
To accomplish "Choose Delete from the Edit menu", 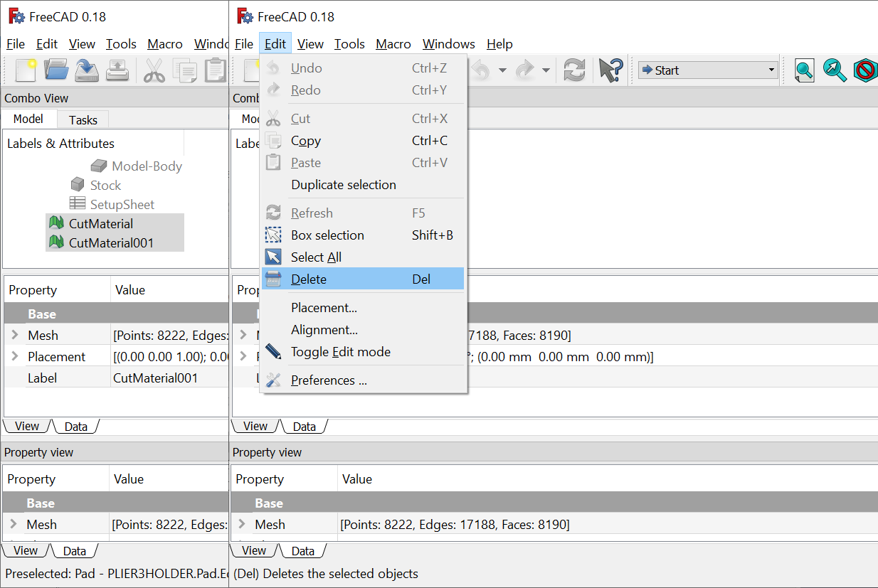I will 363,279.
